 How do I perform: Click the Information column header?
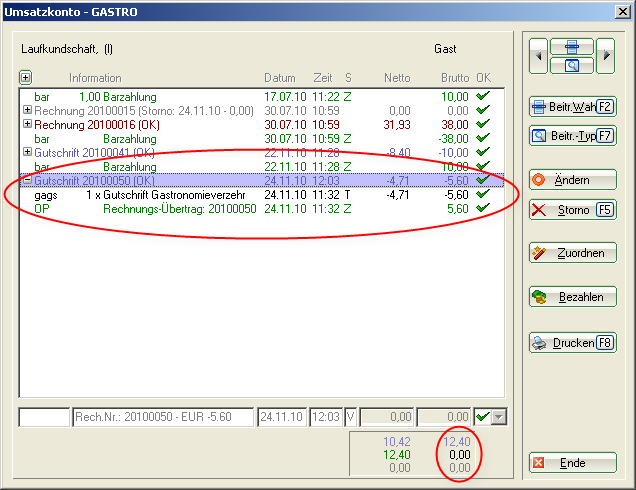pyautogui.click(x=95, y=77)
